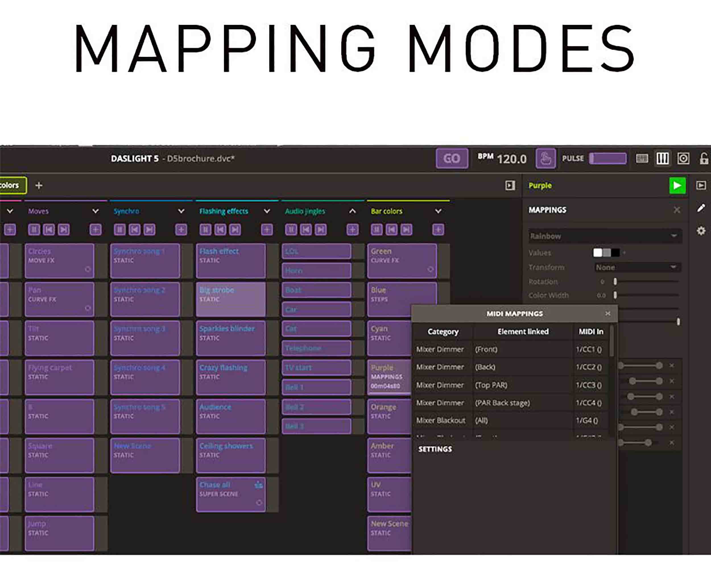
Task: Open the virtual keyboard icon in top bar
Action: [642, 158]
